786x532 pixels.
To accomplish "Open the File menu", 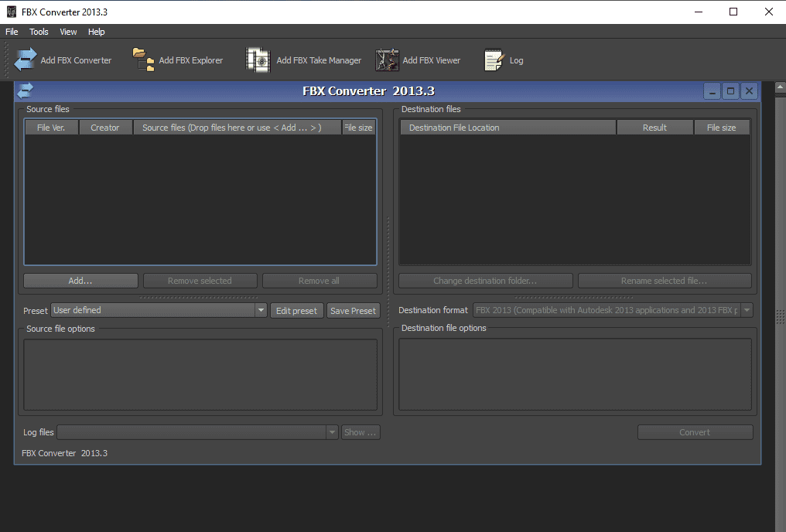I will pyautogui.click(x=12, y=32).
